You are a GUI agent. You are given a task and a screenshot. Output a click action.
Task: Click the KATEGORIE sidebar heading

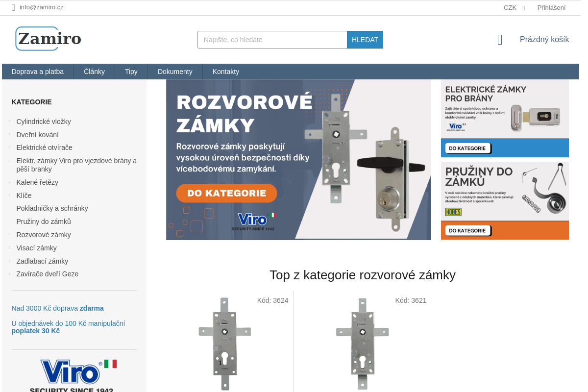[31, 102]
